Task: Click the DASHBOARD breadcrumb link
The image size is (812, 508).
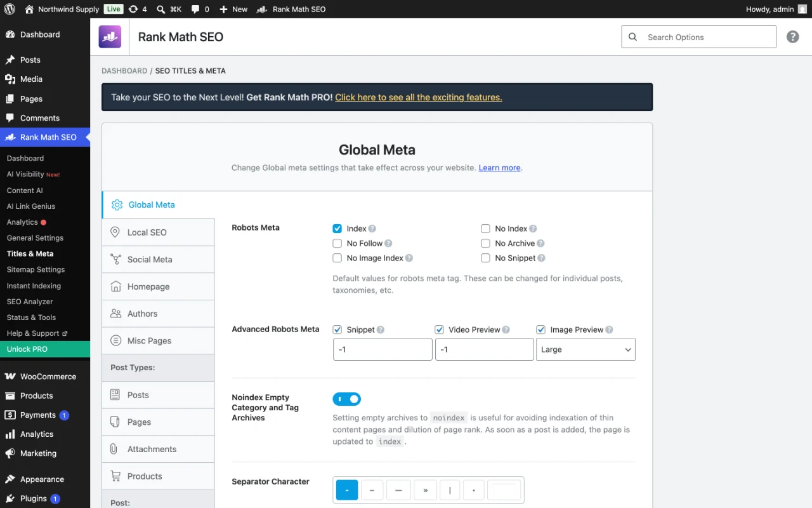Action: point(124,70)
